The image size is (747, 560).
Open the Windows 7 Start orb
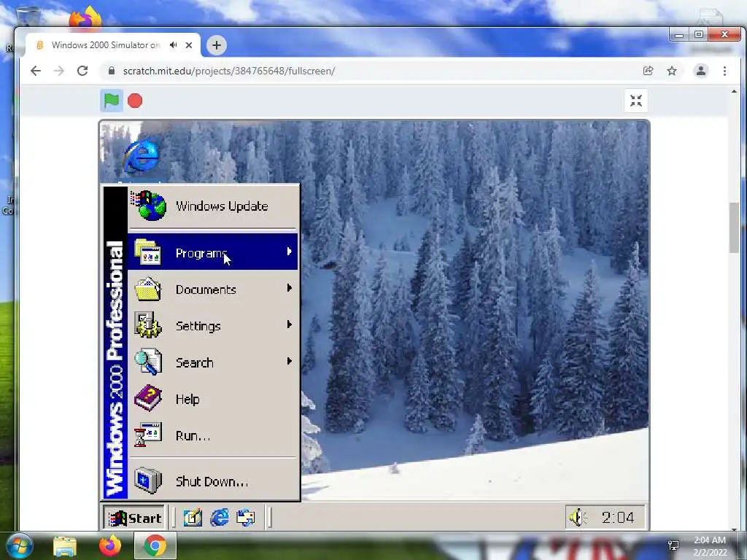[20, 545]
